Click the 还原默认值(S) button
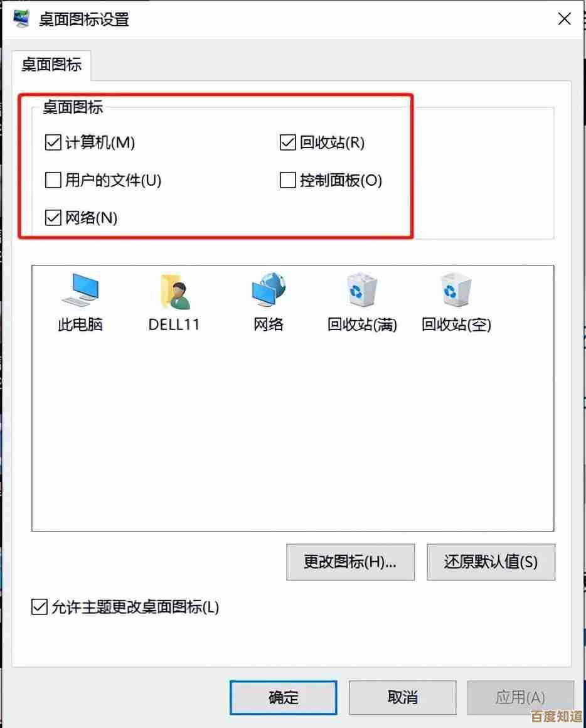Image resolution: width=586 pixels, height=728 pixels. [x=491, y=562]
